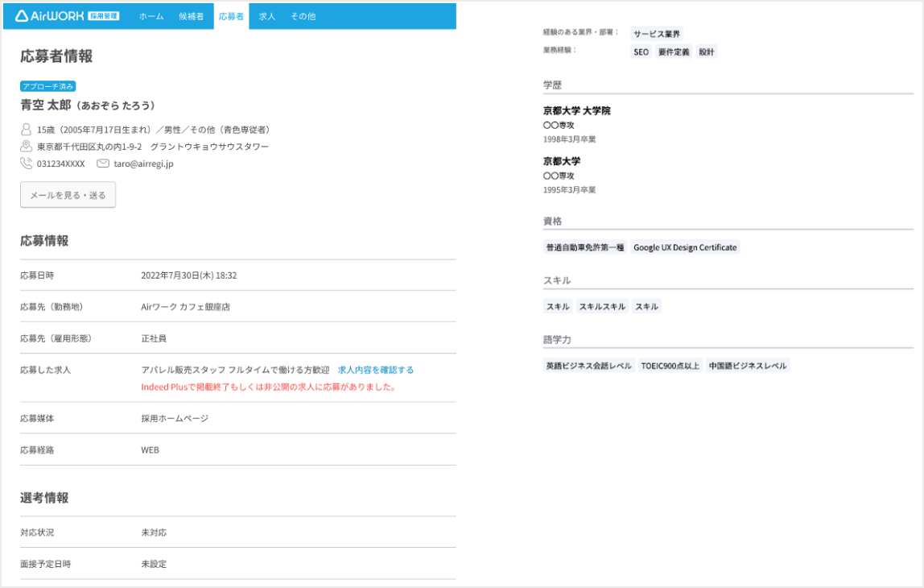Click the 中国語ビジネスレベル tag
924x588 pixels.
click(747, 366)
